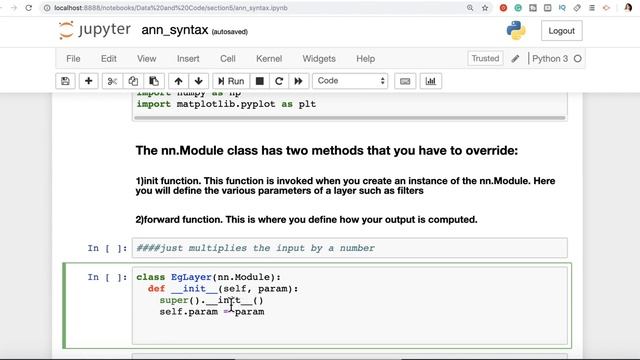Image resolution: width=640 pixels, height=360 pixels.
Task: Click the '2)forward function' description line
Action: (x=306, y=220)
